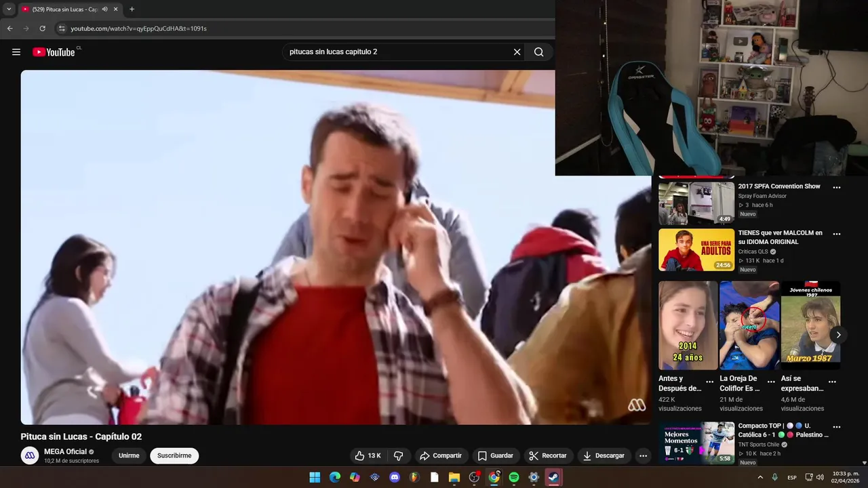Click the browser forward arrow

click(x=26, y=28)
